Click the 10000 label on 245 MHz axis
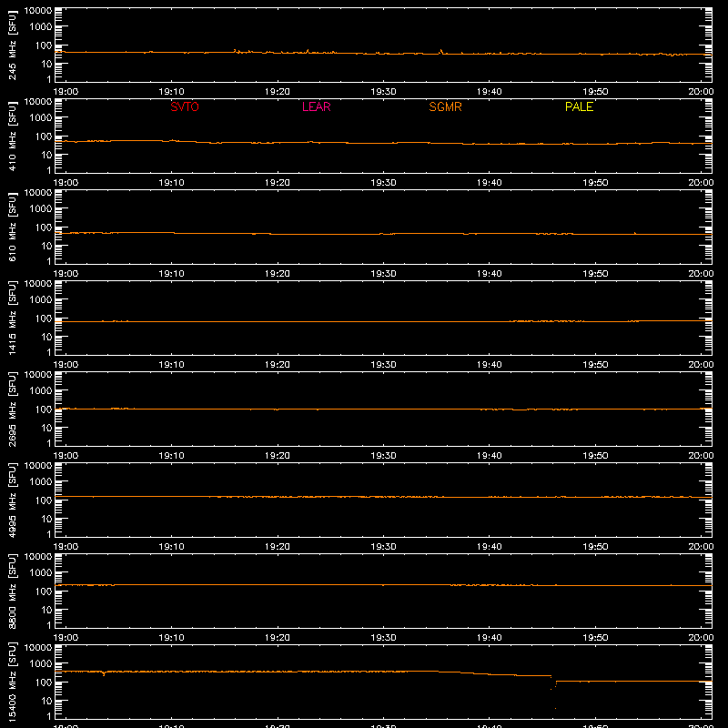This screenshot has width=728, height=728. [38, 11]
